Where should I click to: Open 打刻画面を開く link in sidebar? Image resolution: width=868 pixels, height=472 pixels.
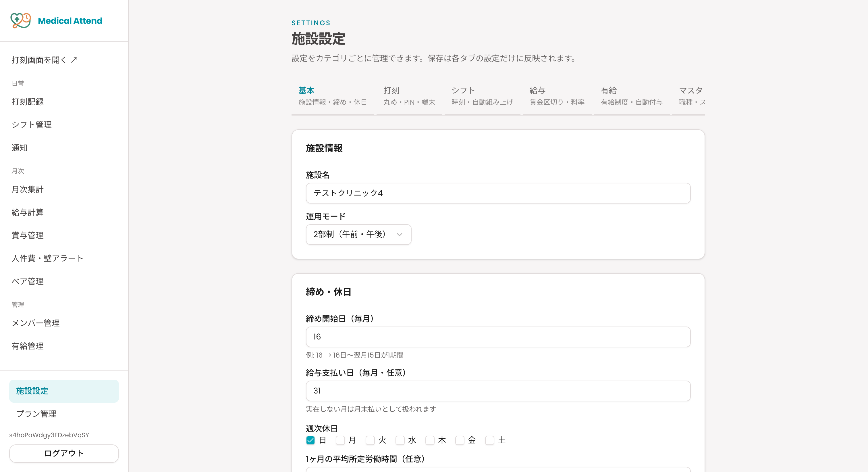coord(45,60)
